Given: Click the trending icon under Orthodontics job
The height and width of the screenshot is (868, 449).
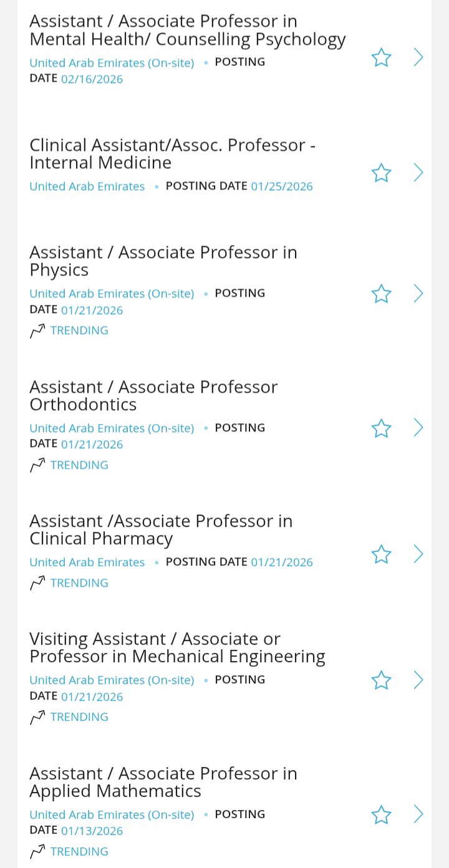Looking at the screenshot, I should [37, 465].
